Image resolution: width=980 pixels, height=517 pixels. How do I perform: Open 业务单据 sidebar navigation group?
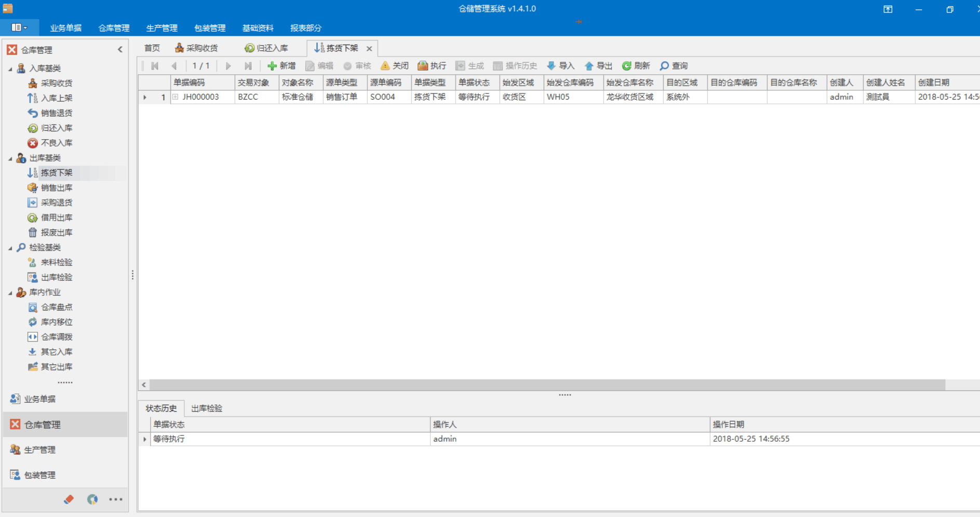click(65, 399)
